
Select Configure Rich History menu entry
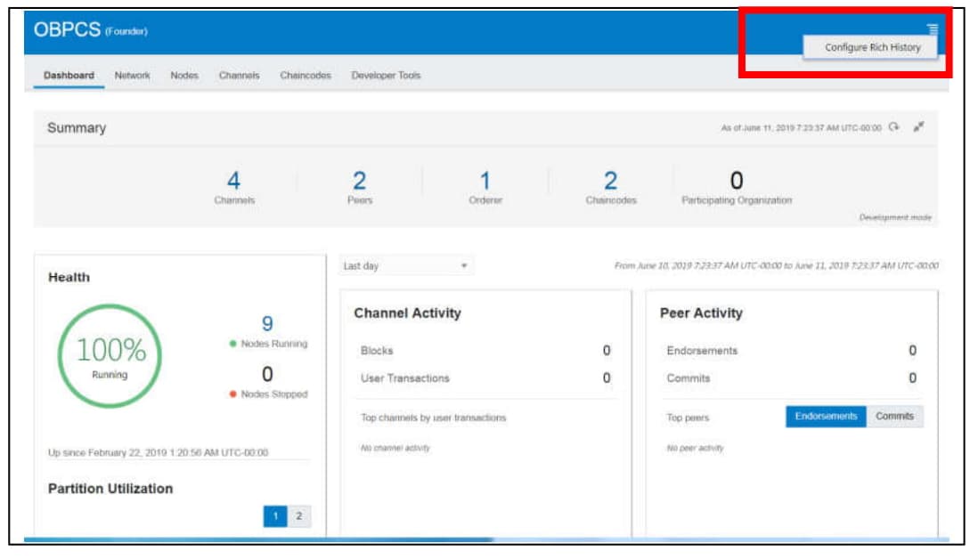click(x=872, y=47)
